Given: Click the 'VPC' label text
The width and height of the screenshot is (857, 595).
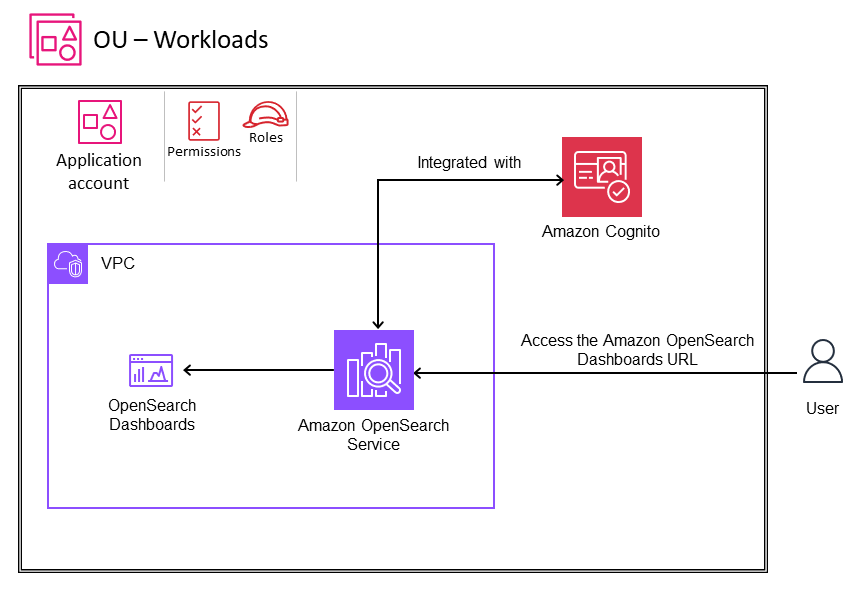Looking at the screenshot, I should coord(118,263).
